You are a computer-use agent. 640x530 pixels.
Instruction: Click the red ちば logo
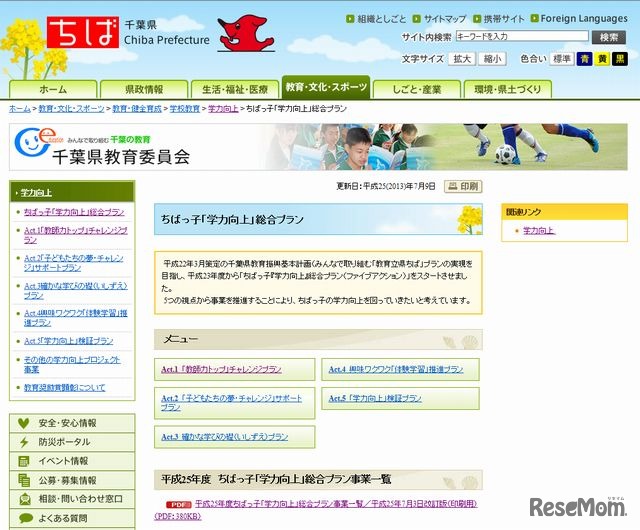point(83,32)
